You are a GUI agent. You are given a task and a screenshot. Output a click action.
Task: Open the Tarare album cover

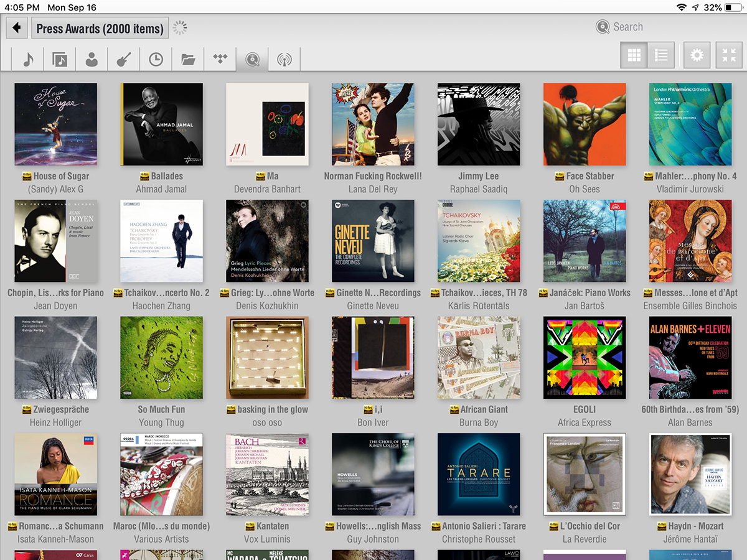[479, 474]
